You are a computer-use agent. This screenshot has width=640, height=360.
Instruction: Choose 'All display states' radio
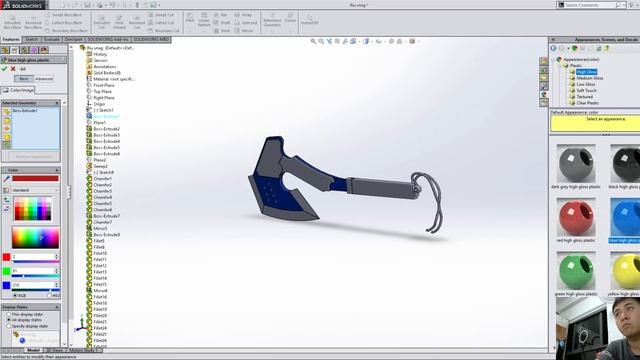coord(9,320)
